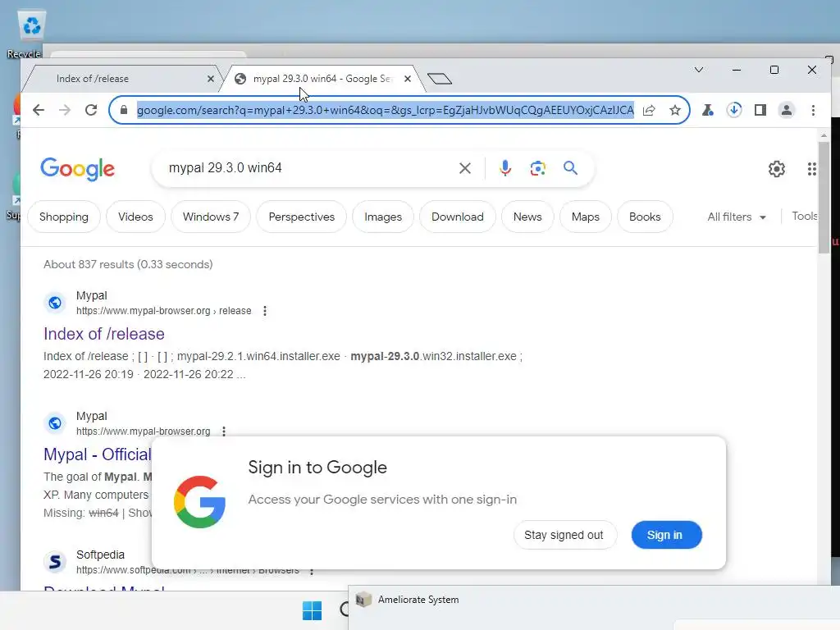Open Google quick settings gear
The width and height of the screenshot is (840, 630).
click(776, 169)
